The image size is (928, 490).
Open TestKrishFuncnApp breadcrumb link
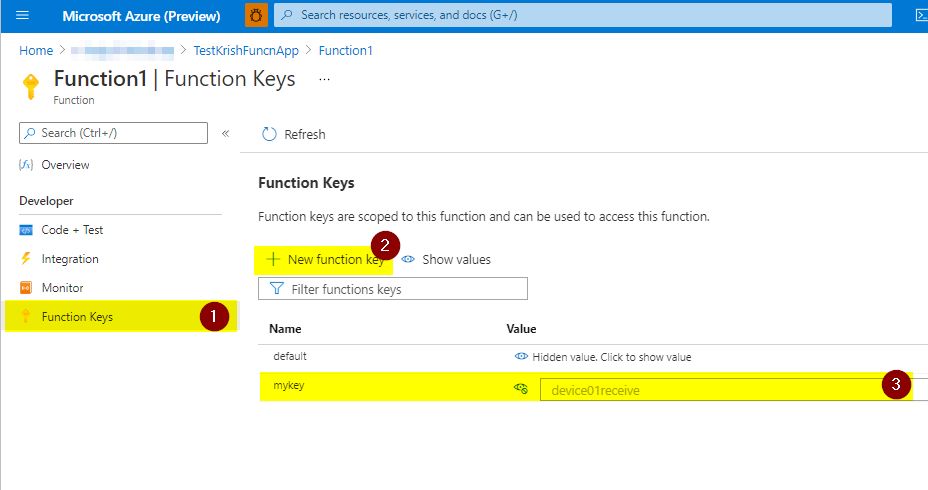246,51
